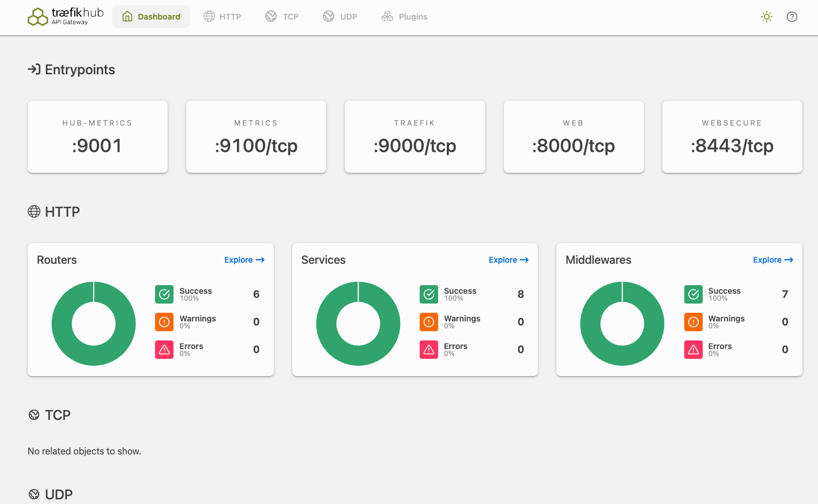Open Plugins via the puzzle icon
The width and height of the screenshot is (818, 504).
[x=387, y=16]
